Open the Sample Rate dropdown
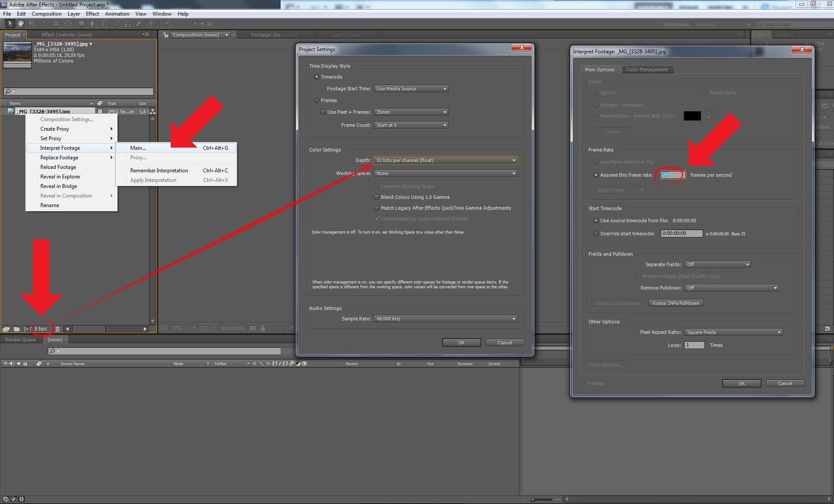The width and height of the screenshot is (834, 504). tap(446, 319)
